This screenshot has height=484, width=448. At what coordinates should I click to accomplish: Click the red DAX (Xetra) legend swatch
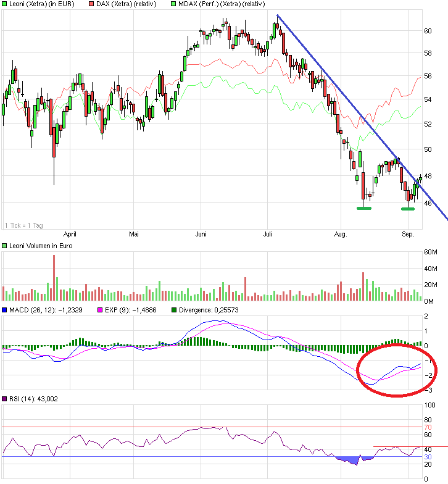coord(92,4)
